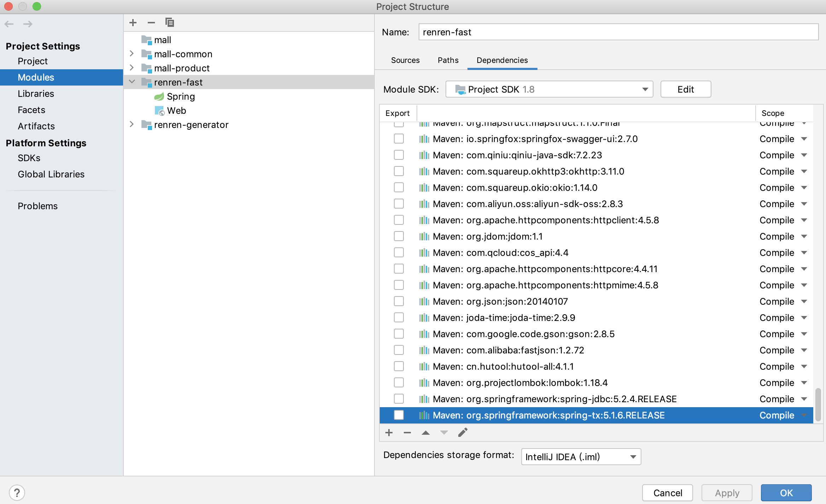Click the remove dependency minus icon
Image resolution: width=826 pixels, height=504 pixels.
(x=407, y=433)
